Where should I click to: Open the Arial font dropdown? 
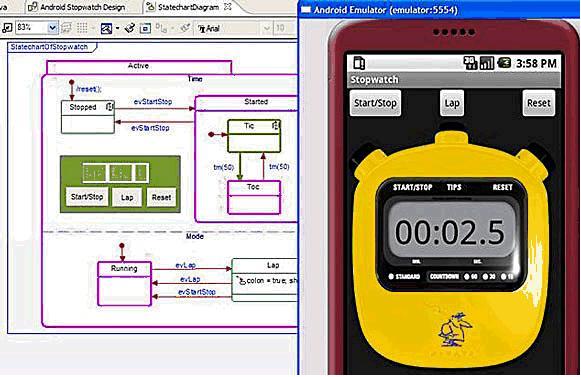click(266, 28)
